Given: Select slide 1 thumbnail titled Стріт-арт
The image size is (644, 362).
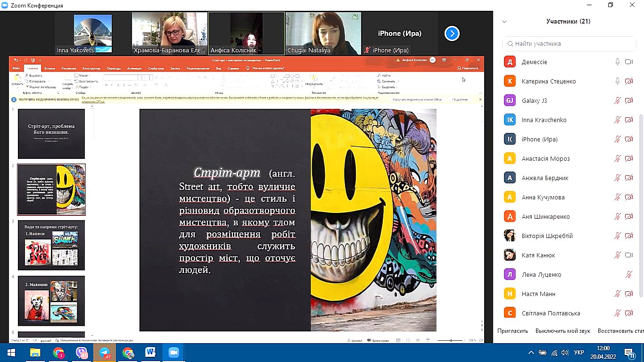Looking at the screenshot, I should [x=51, y=134].
